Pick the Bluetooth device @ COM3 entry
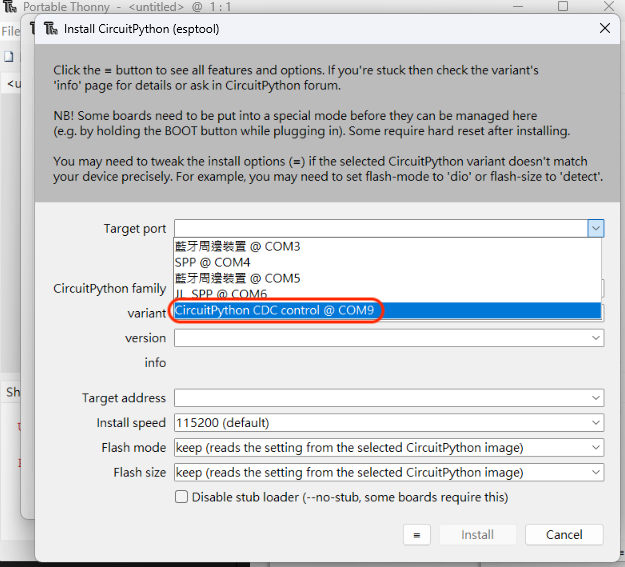Screen dimensions: 625x567 387,246
